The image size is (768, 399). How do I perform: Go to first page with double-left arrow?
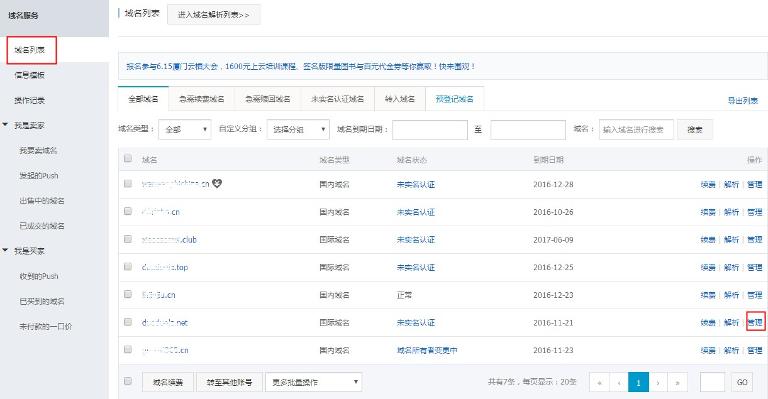pyautogui.click(x=599, y=382)
